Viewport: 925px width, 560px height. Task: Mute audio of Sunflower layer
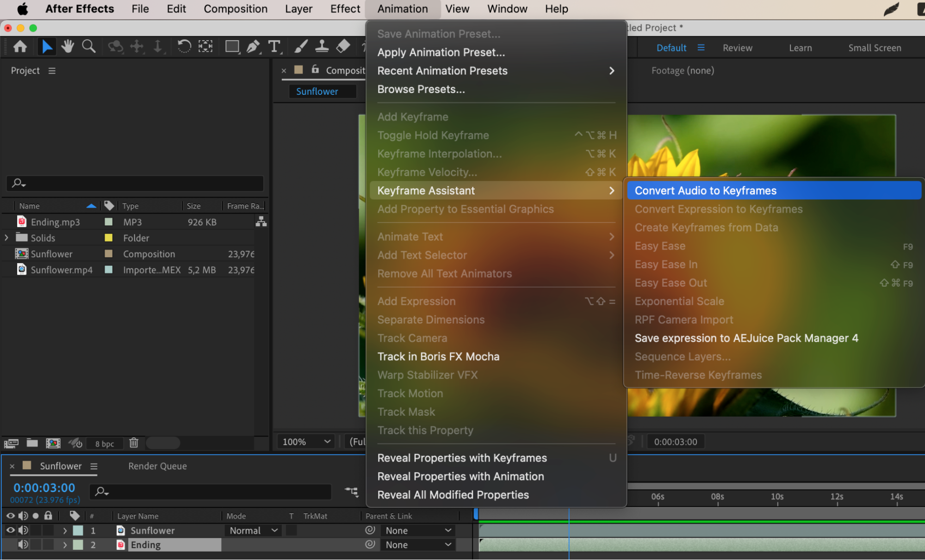pos(23,530)
